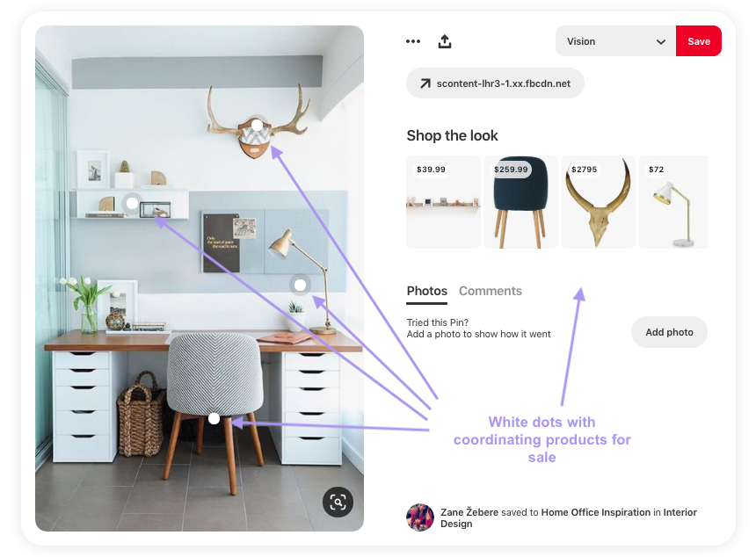Viewport: 756px width, 557px height.
Task: Click the white dot near the desk lamp
Action: pyautogui.click(x=300, y=285)
